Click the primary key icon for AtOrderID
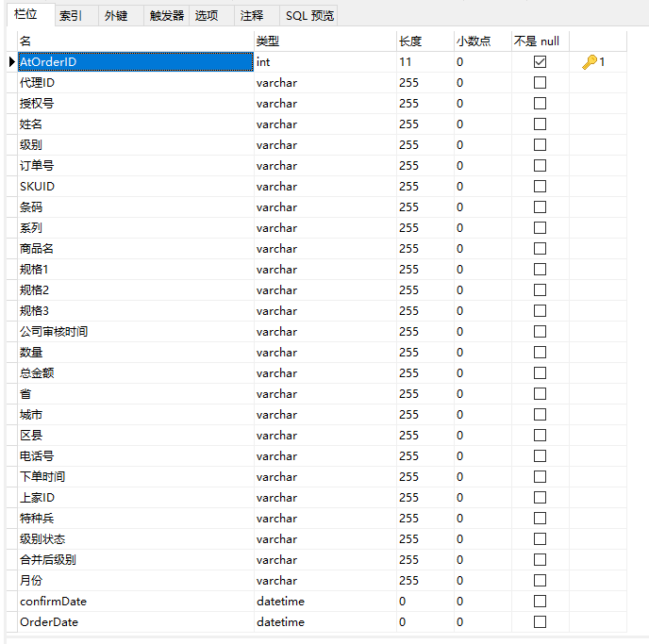 pyautogui.click(x=589, y=62)
